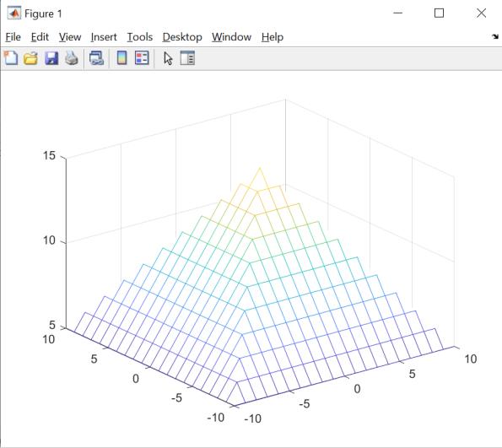Image resolution: width=502 pixels, height=448 pixels.
Task: Toggle the Edit Plot arrow tool
Action: (168, 58)
